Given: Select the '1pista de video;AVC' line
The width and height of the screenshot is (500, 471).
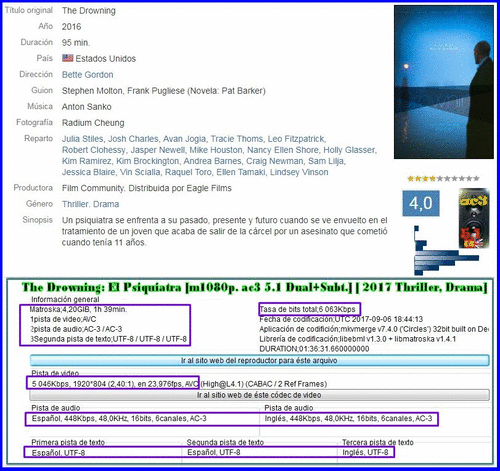Looking at the screenshot, I should point(63,319).
